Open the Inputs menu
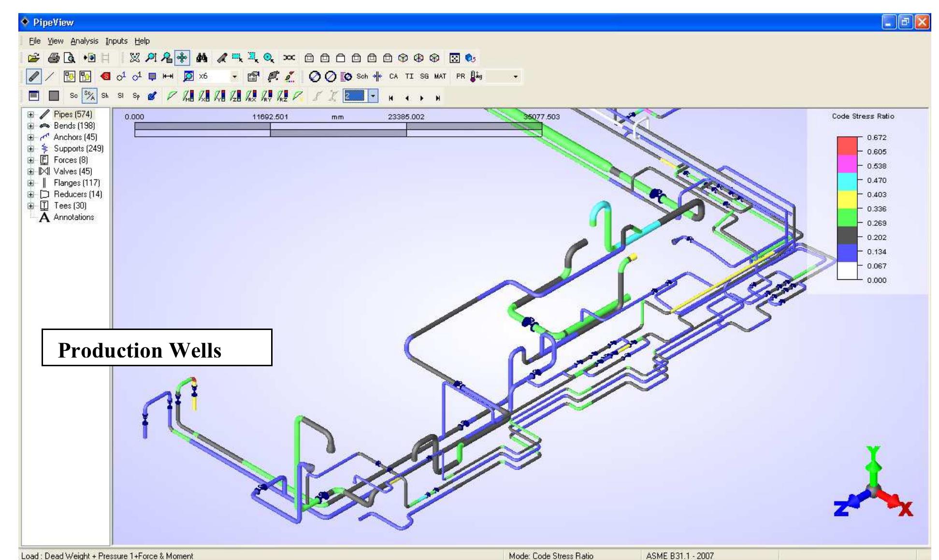 (x=116, y=41)
